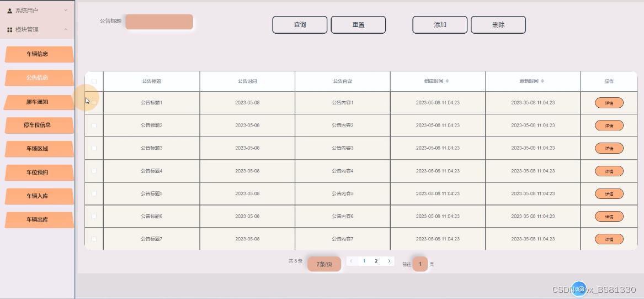Click 公告时间 date in 公告标题3 row
The height and width of the screenshot is (299, 644).
pyautogui.click(x=247, y=148)
